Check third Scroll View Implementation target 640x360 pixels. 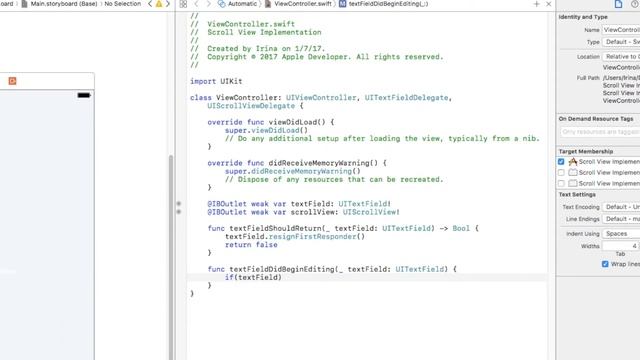(561, 184)
